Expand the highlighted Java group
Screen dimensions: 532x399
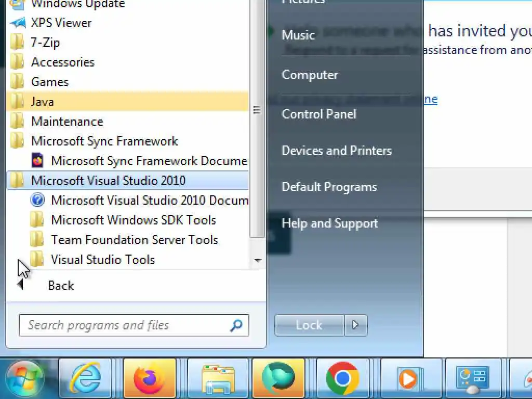[128, 101]
